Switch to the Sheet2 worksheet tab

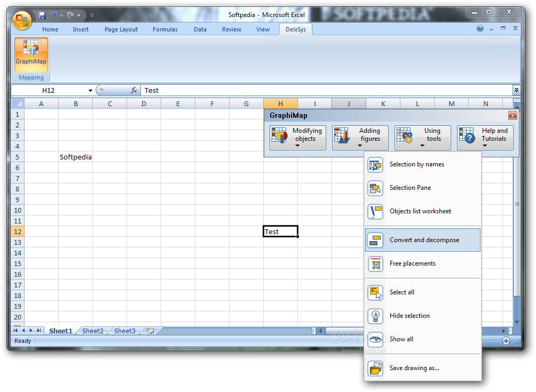93,331
